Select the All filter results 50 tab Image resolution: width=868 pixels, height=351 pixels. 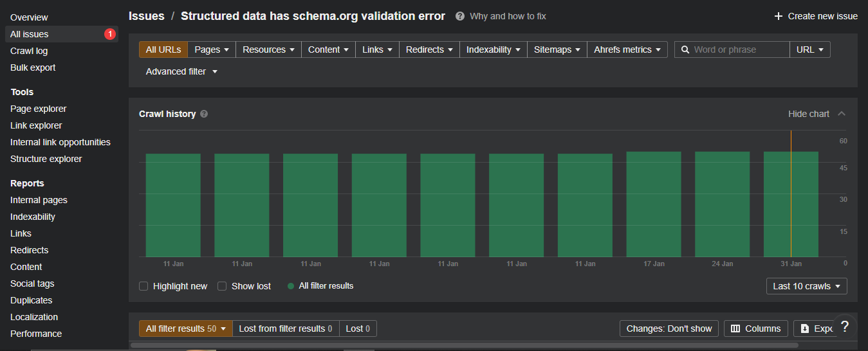pyautogui.click(x=185, y=328)
